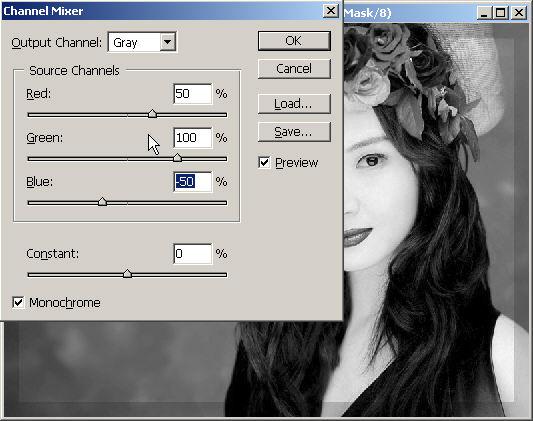
Task: Click the Red percentage input field
Action: 193,94
